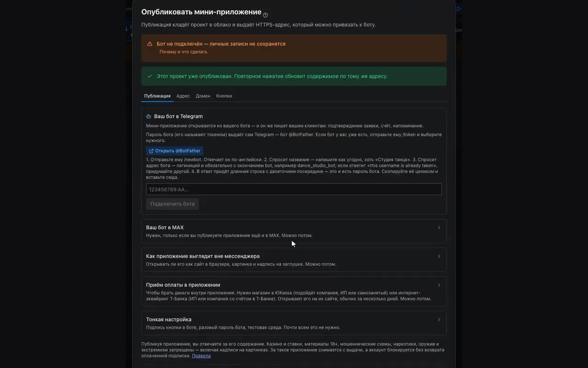This screenshot has height=368, width=588.
Task: Open the Кнопки tab
Action: pos(224,96)
